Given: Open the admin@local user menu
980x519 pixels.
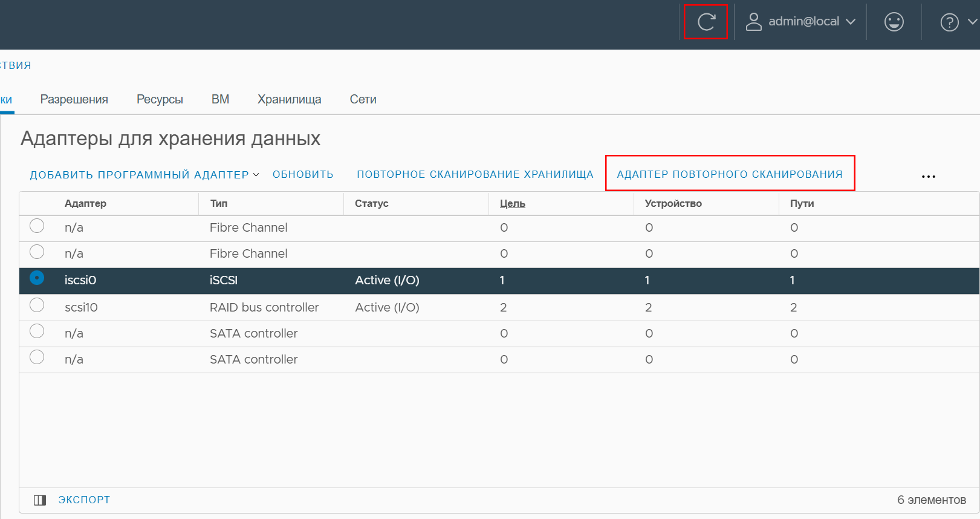Looking at the screenshot, I should [801, 22].
